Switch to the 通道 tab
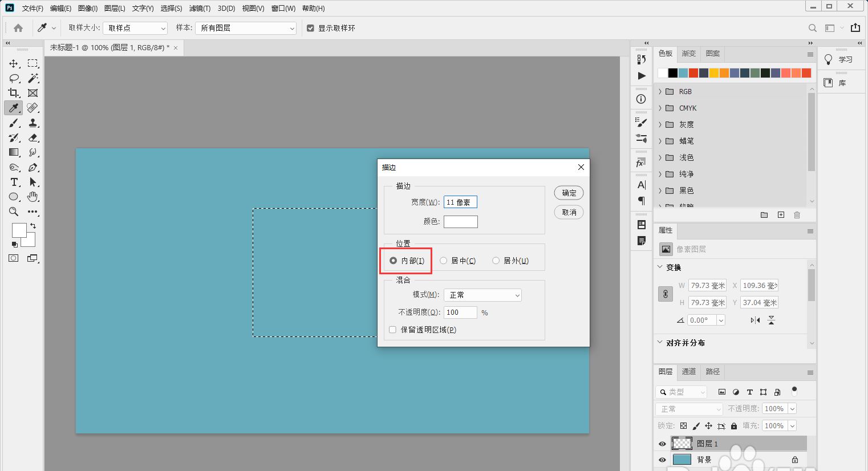868x471 pixels. 689,371
